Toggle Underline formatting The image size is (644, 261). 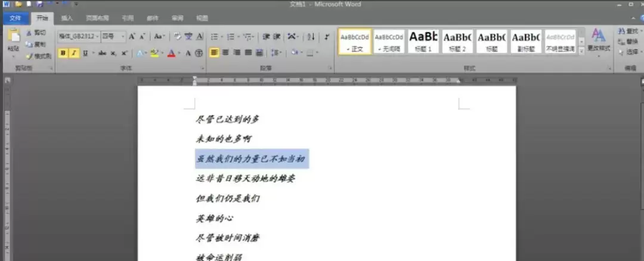(x=85, y=53)
